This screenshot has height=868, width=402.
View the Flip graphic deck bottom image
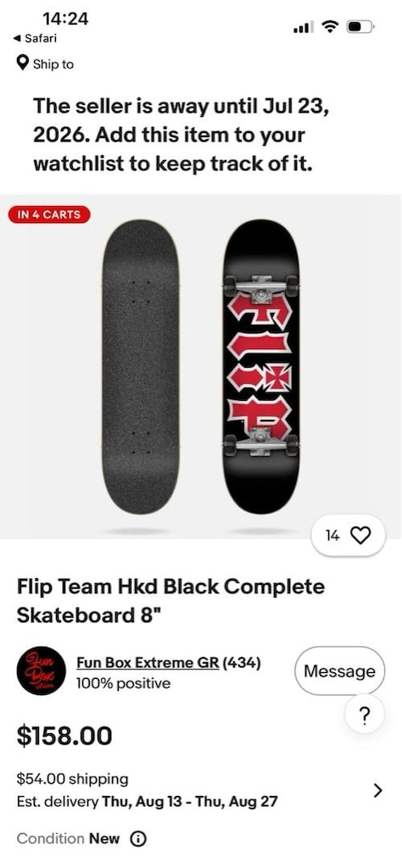click(x=261, y=366)
